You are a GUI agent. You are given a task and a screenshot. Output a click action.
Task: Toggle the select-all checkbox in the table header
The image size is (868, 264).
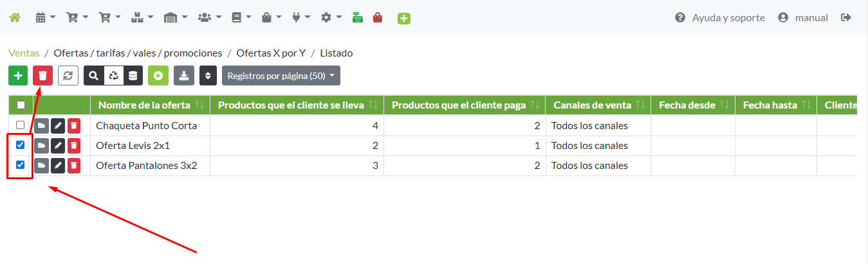[x=21, y=105]
